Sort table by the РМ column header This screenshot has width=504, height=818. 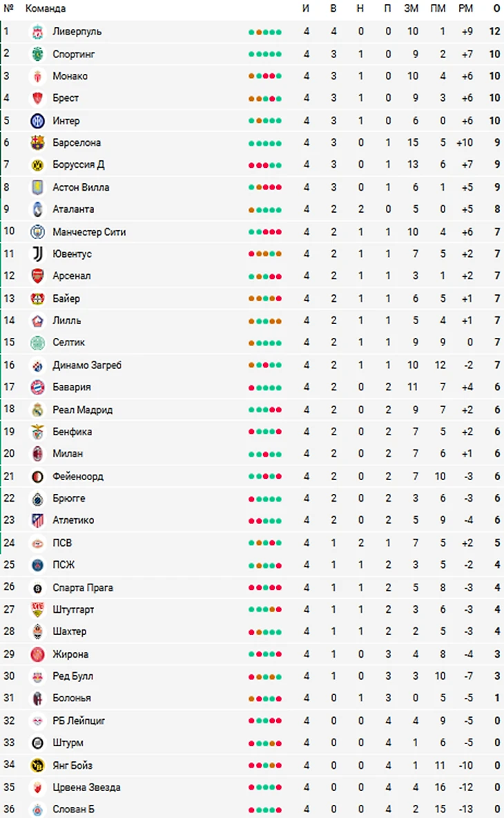466,8
